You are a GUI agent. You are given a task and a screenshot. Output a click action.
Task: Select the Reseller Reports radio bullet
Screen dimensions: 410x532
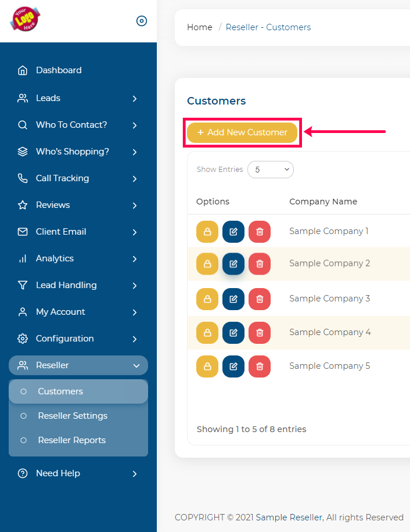pos(23,440)
